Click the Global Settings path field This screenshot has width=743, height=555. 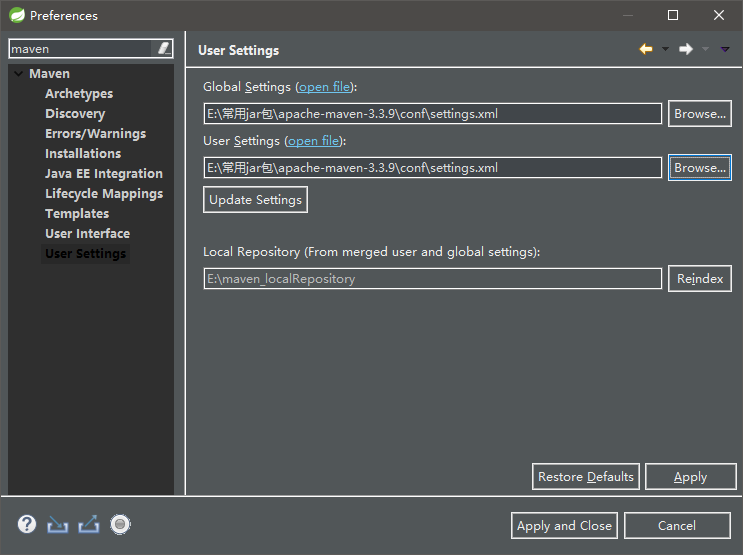point(432,114)
